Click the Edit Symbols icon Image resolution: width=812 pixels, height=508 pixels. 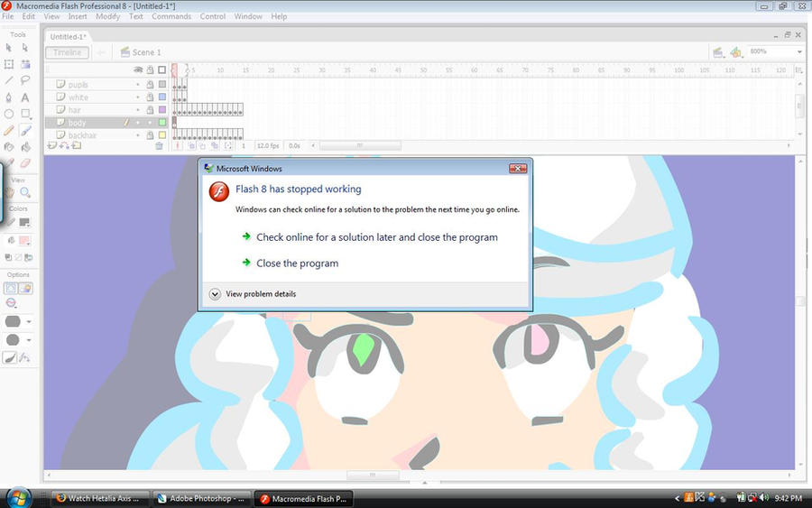[736, 52]
